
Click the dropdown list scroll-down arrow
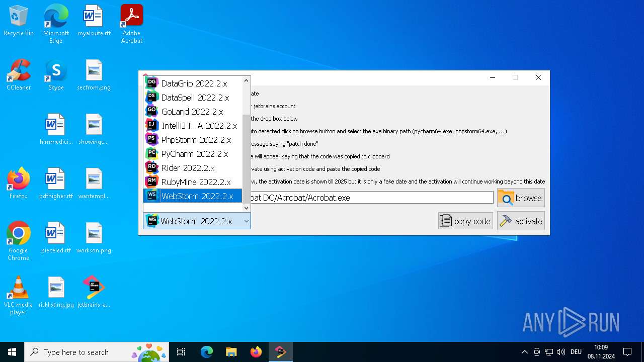(247, 208)
